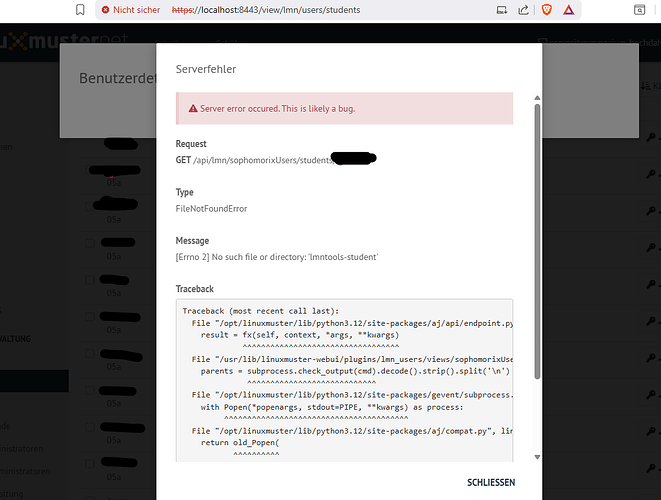
Task: Click the bookmark icon in address bar
Action: coord(80,10)
